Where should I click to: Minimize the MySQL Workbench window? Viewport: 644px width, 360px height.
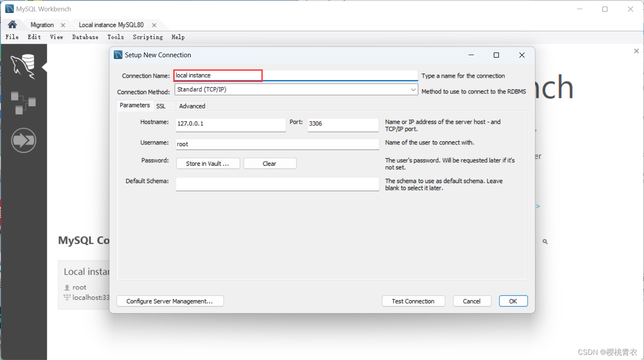[579, 9]
